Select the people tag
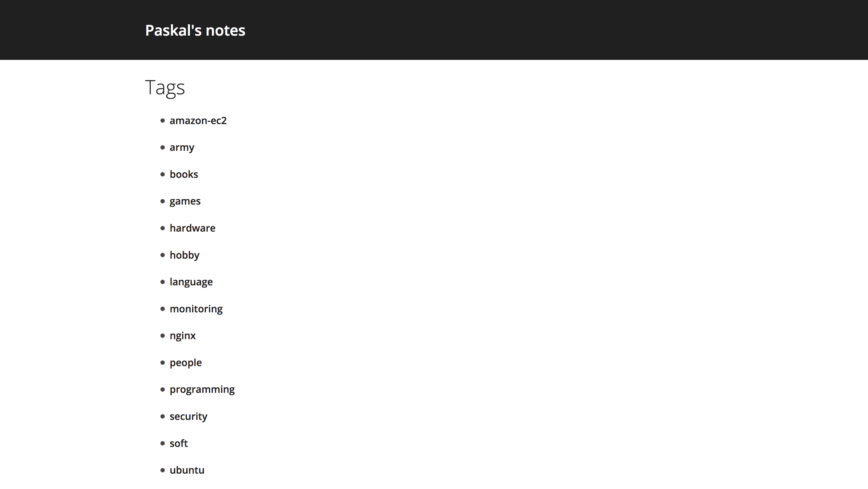Screen dimensions: 868x489 tap(185, 362)
